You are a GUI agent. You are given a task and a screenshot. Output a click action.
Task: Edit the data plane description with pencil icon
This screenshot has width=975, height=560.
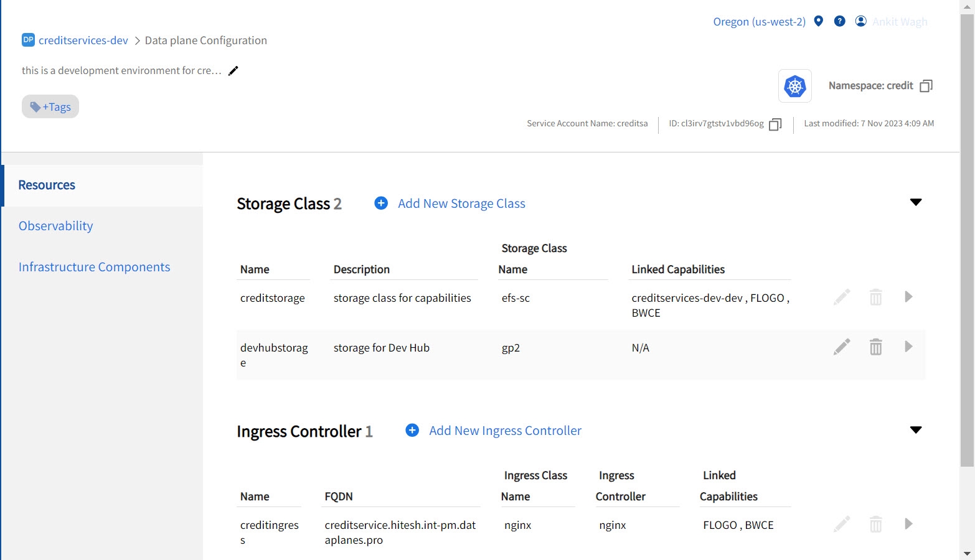tap(233, 71)
